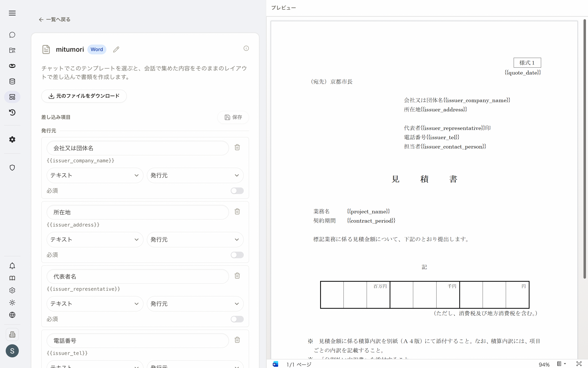Open the user avatar S
Image resolution: width=588 pixels, height=368 pixels.
[x=12, y=351]
